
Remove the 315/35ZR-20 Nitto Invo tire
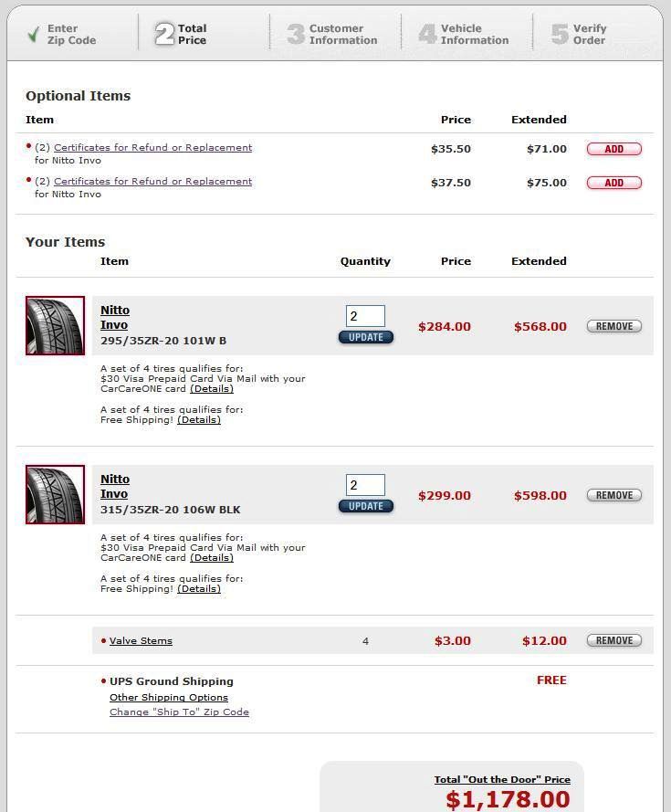(x=613, y=495)
